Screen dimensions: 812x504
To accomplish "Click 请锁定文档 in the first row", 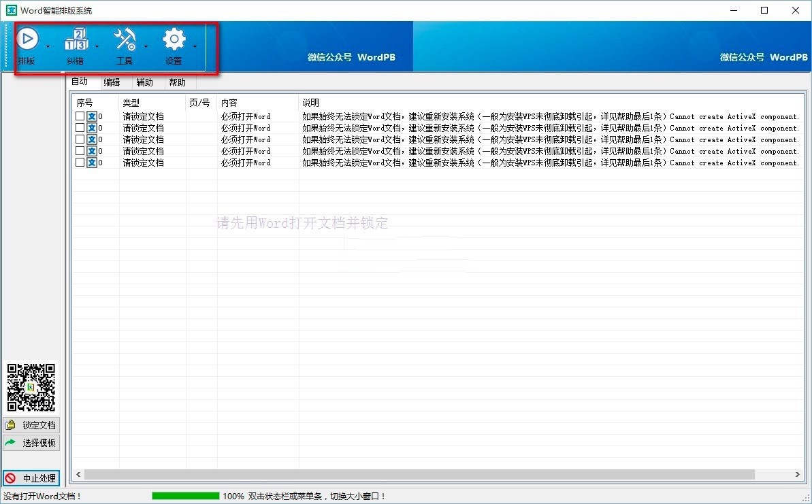I will pyautogui.click(x=143, y=116).
